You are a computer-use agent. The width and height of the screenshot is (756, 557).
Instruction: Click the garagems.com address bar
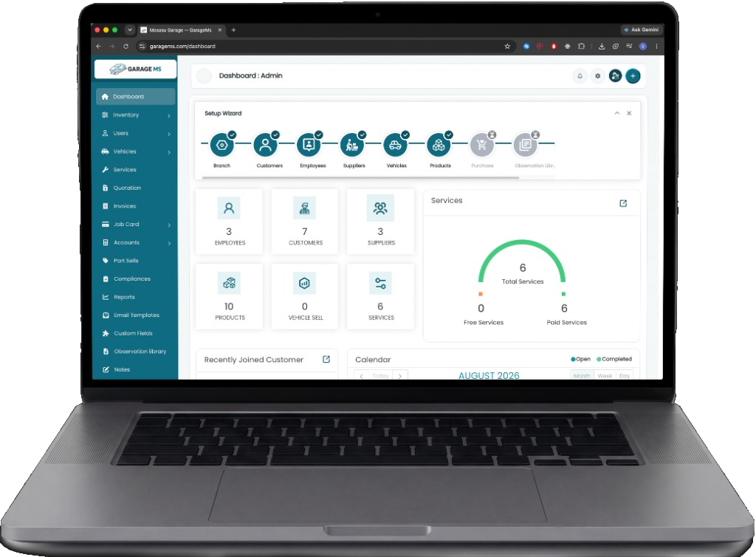(318, 47)
